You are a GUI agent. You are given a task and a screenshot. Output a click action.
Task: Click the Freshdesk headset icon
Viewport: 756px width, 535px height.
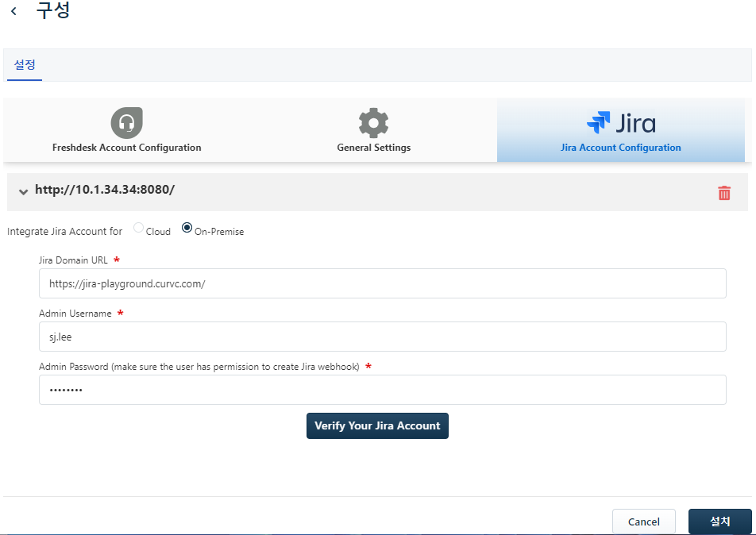tap(127, 123)
